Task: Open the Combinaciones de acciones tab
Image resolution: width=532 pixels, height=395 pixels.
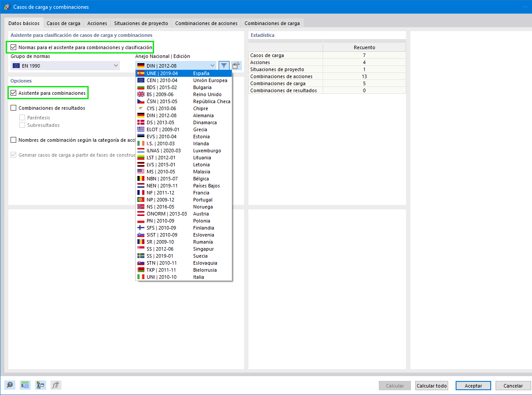Action: point(206,22)
